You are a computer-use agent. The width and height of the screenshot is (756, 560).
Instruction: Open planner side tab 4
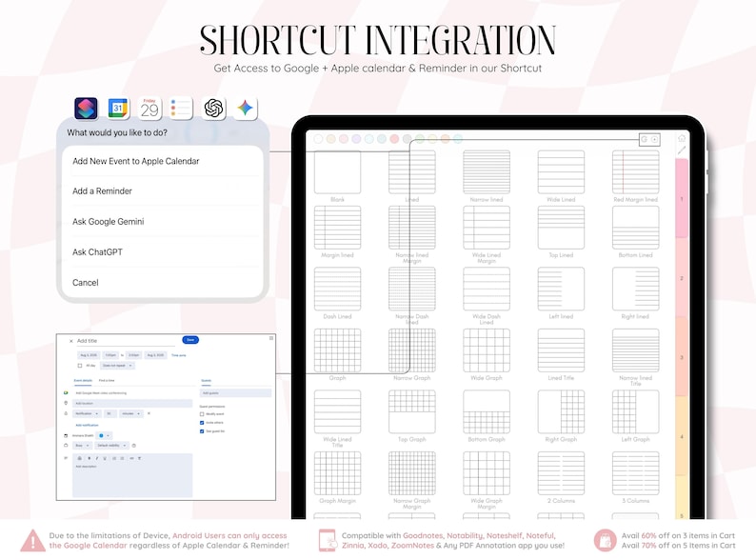click(682, 436)
